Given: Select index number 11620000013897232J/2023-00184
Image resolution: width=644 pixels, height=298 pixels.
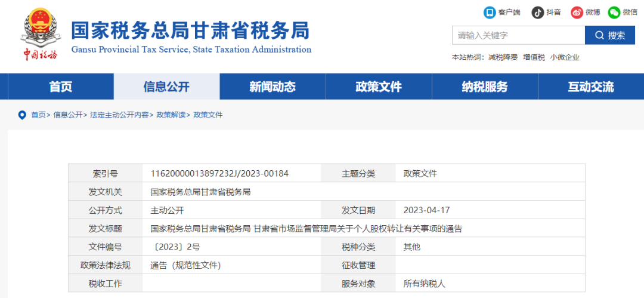Looking at the screenshot, I should point(219,174).
